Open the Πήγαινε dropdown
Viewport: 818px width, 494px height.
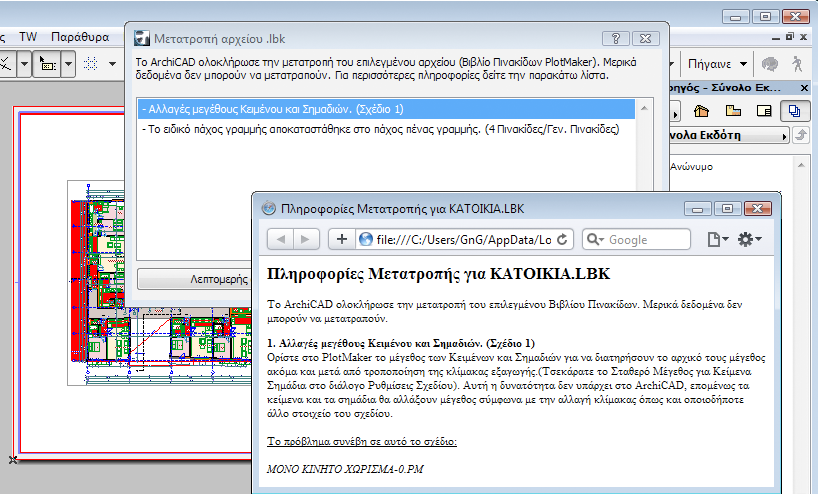[x=717, y=64]
